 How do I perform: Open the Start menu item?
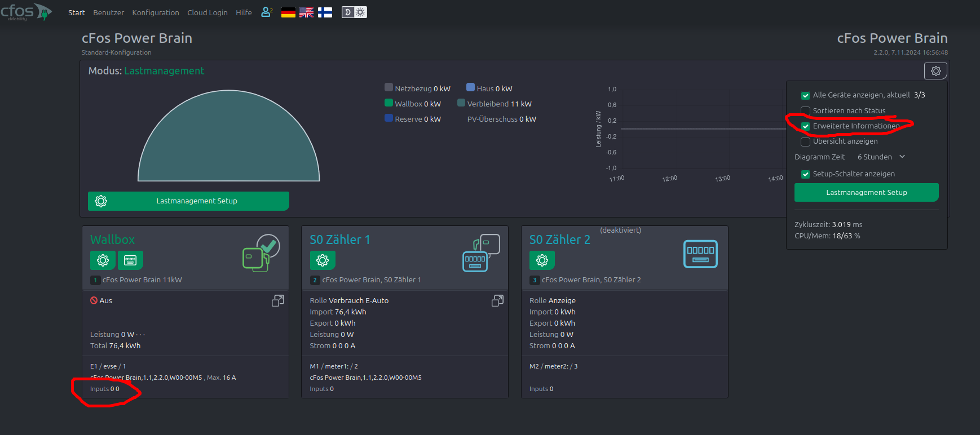pos(77,12)
